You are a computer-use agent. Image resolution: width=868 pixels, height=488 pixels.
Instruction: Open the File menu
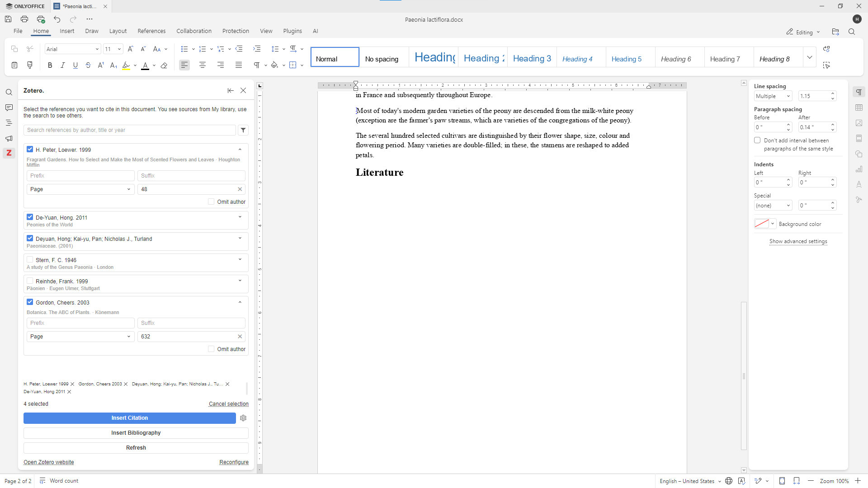coord(18,31)
